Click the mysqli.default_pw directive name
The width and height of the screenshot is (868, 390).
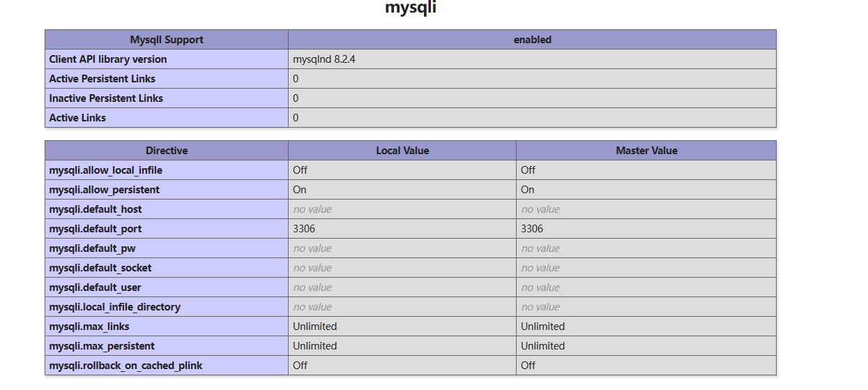(x=93, y=248)
